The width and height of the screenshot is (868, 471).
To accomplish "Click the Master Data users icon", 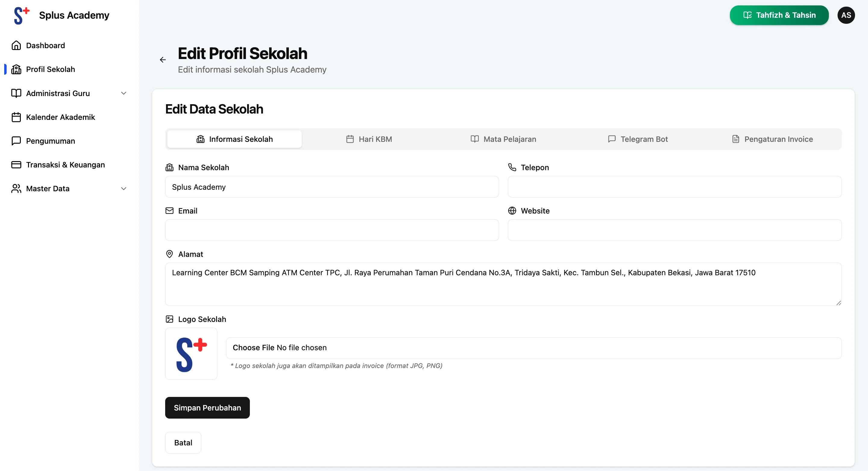I will [16, 189].
